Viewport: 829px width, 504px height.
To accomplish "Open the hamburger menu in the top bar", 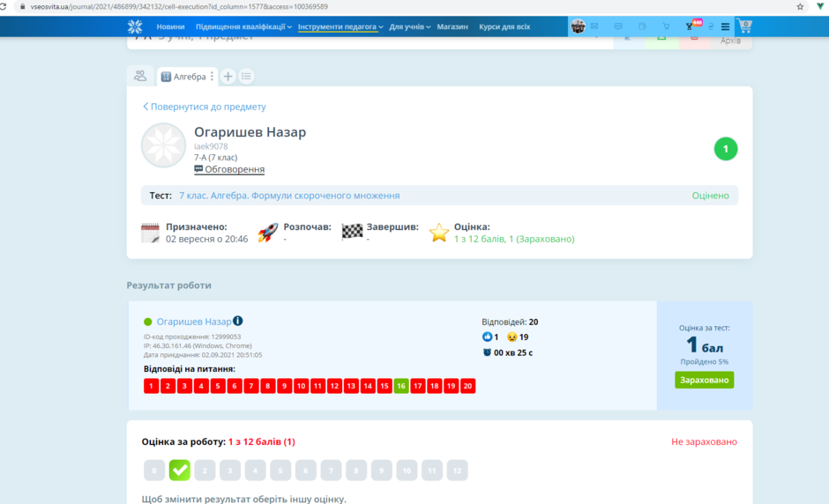I will [725, 26].
